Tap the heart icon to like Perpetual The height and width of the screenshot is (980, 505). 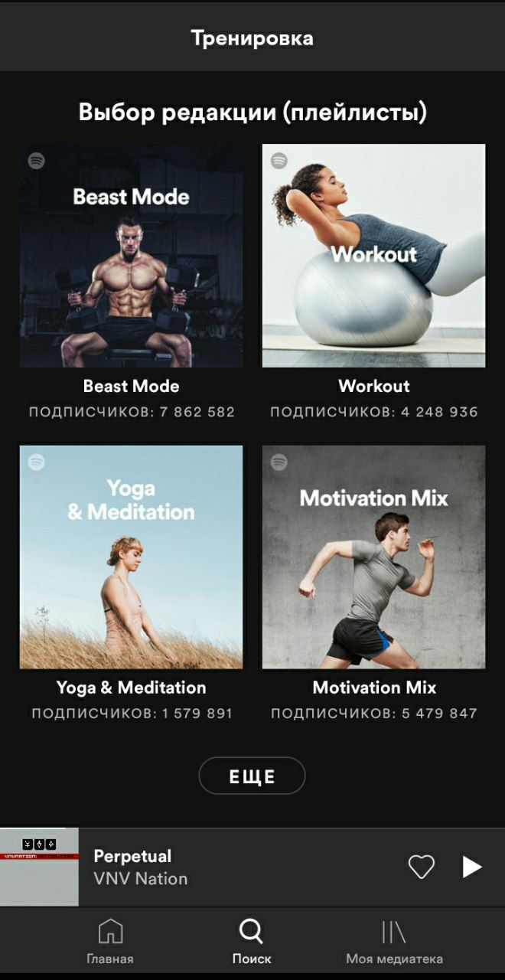click(x=421, y=867)
